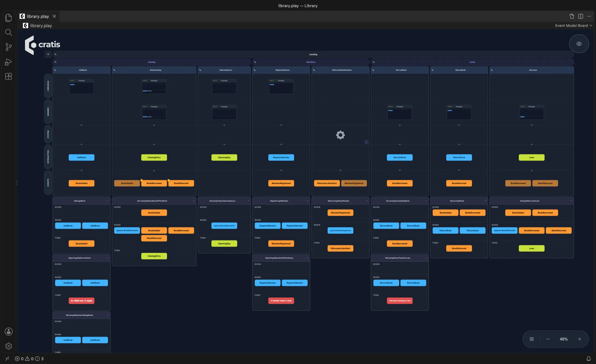
Task: Open the editor More Actions ellipsis
Action: (x=589, y=16)
